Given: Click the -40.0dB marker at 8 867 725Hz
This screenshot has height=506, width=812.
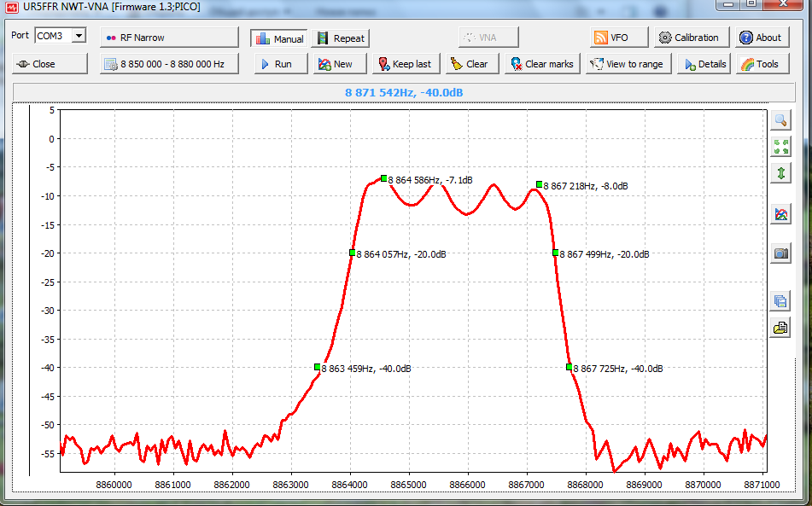Looking at the screenshot, I should 569,367.
